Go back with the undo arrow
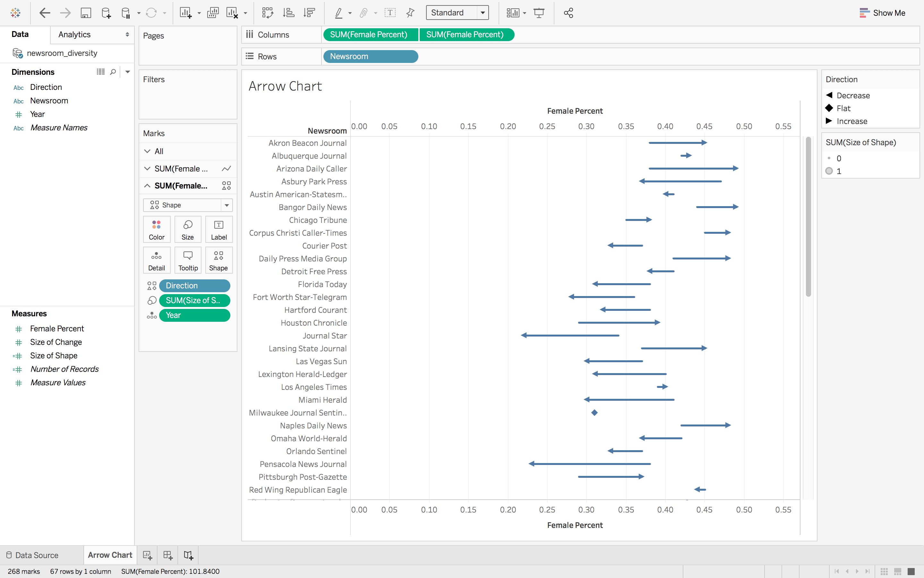924x578 pixels. [45, 13]
